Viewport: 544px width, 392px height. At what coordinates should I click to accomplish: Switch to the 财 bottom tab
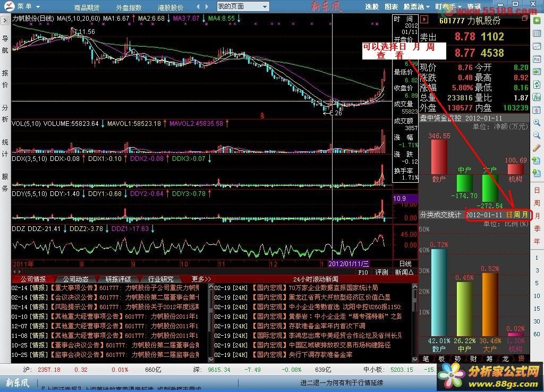click(x=473, y=359)
